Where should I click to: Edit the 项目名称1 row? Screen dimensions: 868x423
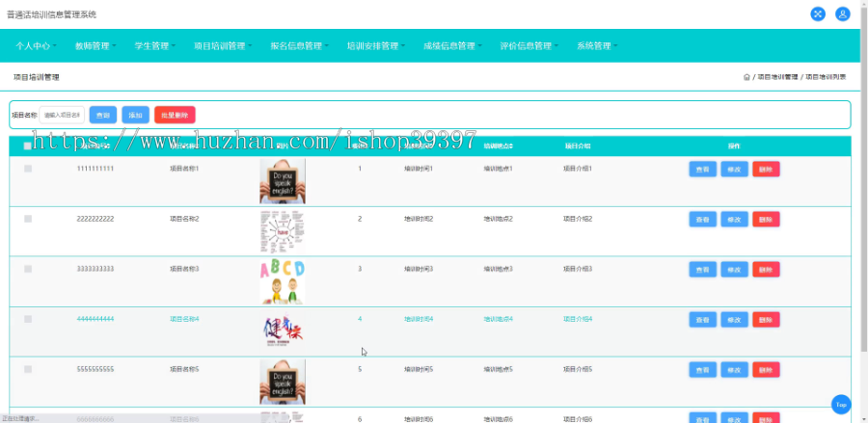[x=734, y=170]
